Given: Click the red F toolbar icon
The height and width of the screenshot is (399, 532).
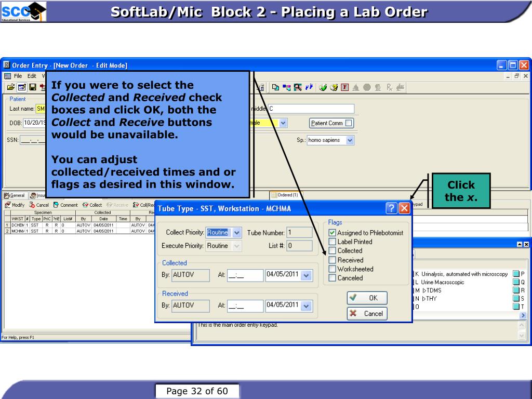Looking at the screenshot, I should pyautogui.click(x=345, y=87).
